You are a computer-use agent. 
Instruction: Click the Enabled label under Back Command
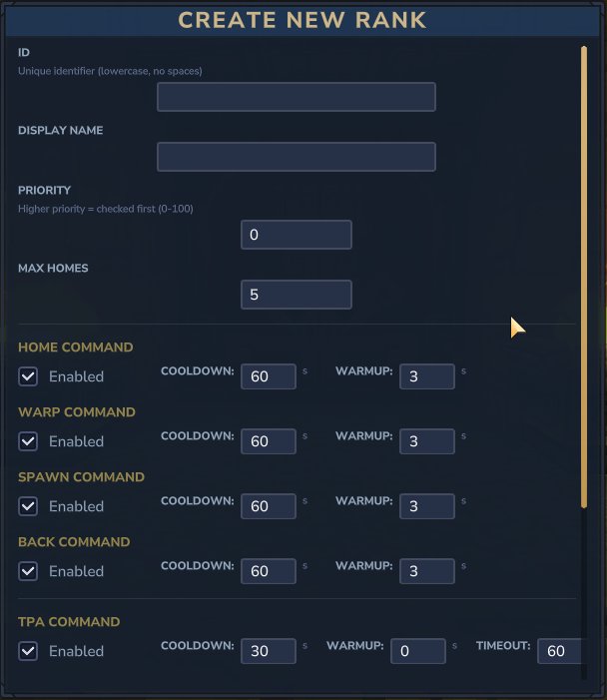coord(76,571)
